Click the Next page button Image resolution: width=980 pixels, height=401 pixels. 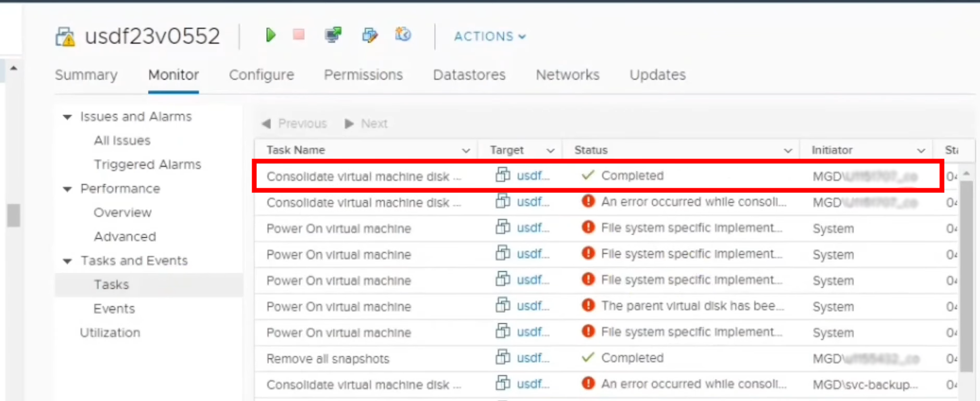point(367,124)
